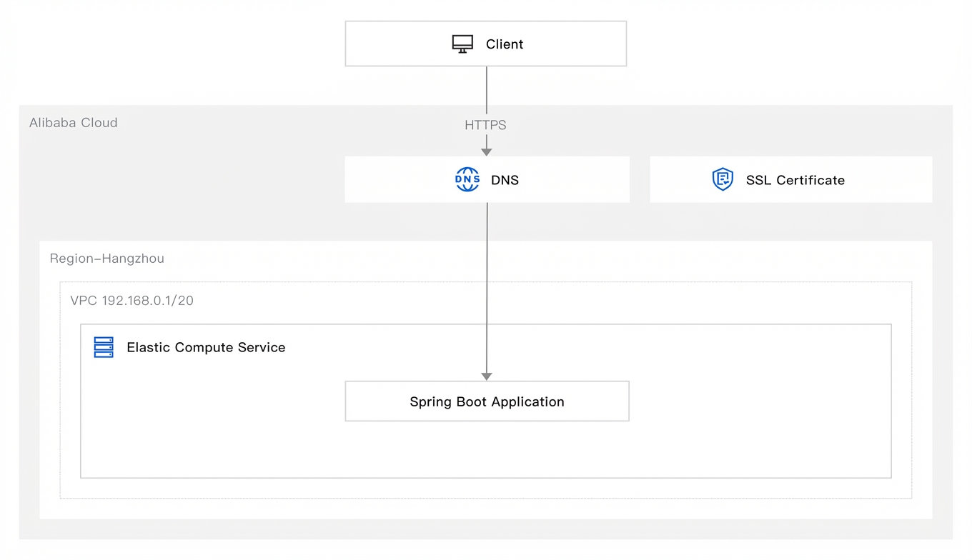This screenshot has height=560, width=972.
Task: Click blank area right of the DNS label inside its box
Action: click(572, 180)
